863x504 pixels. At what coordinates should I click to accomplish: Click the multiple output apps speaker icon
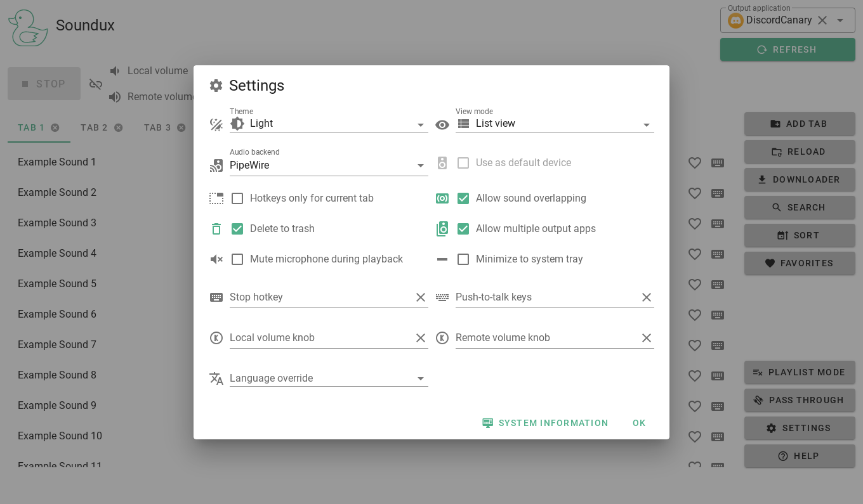pyautogui.click(x=442, y=229)
